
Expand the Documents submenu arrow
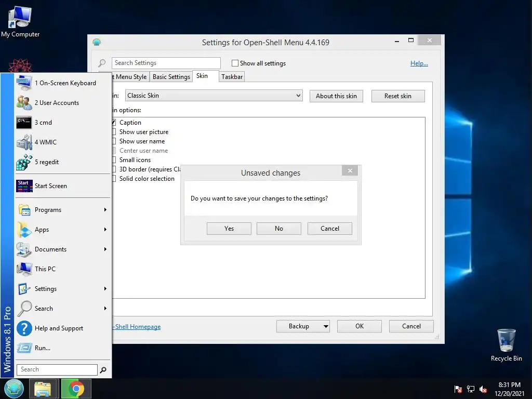click(105, 249)
